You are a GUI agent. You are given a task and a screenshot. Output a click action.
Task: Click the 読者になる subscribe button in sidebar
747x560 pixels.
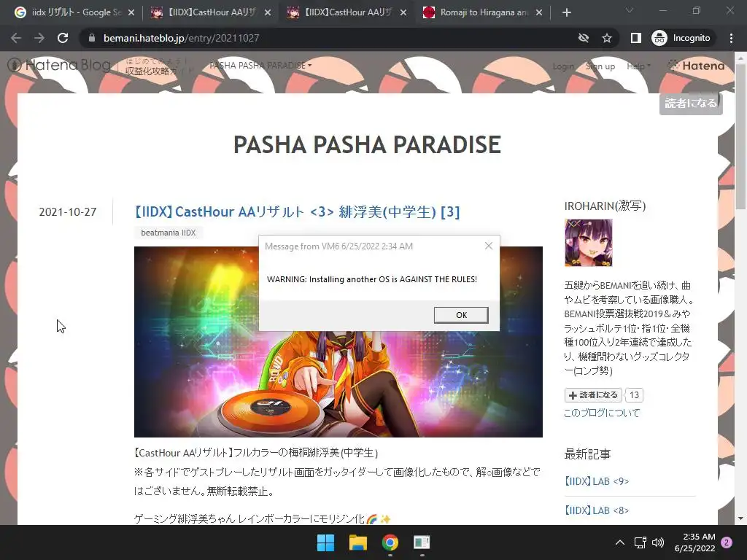click(593, 395)
